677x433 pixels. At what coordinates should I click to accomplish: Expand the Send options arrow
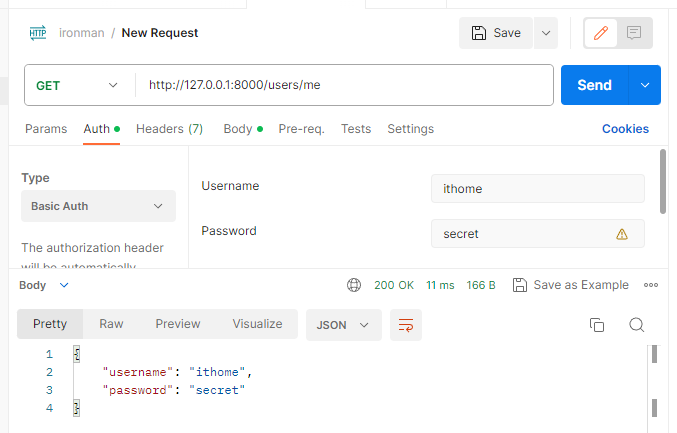(x=645, y=85)
